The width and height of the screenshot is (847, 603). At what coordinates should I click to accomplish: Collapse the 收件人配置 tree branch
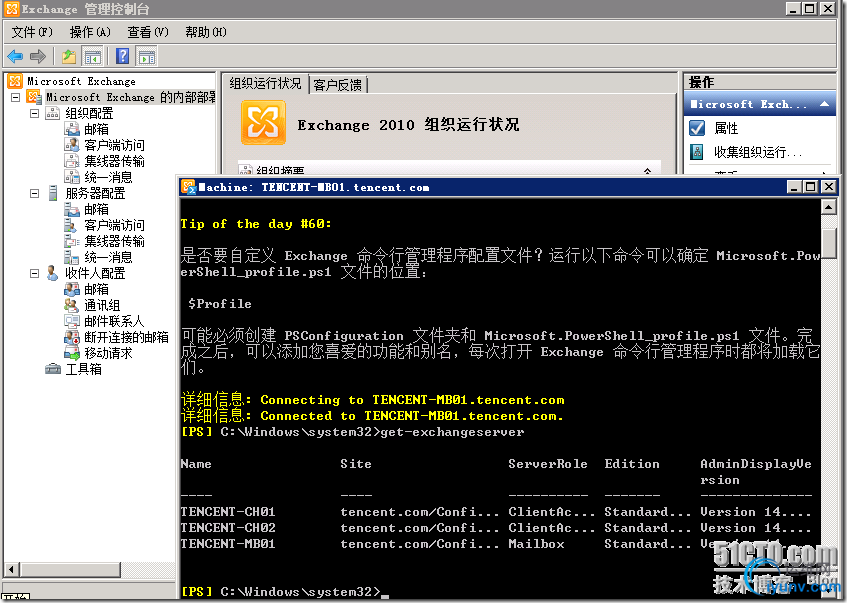[x=35, y=273]
